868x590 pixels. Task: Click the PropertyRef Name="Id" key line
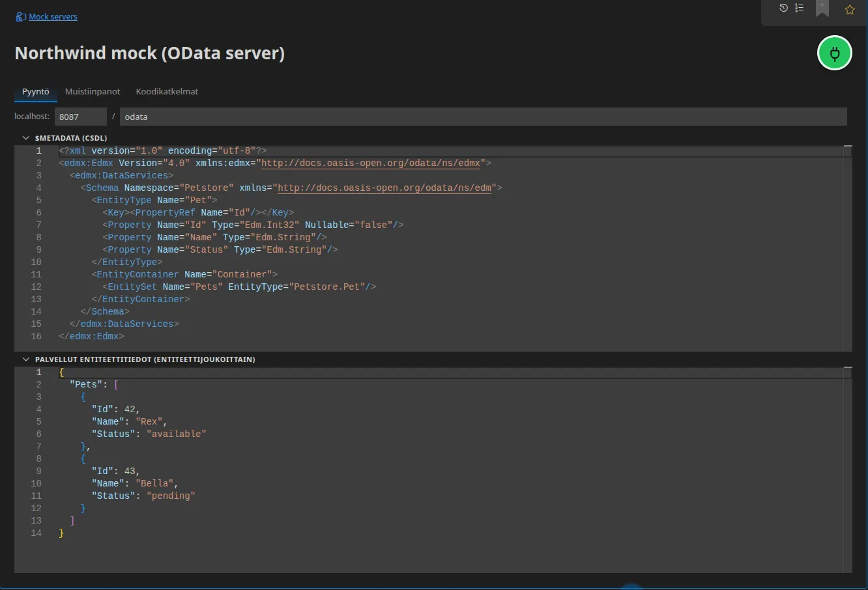(x=198, y=212)
